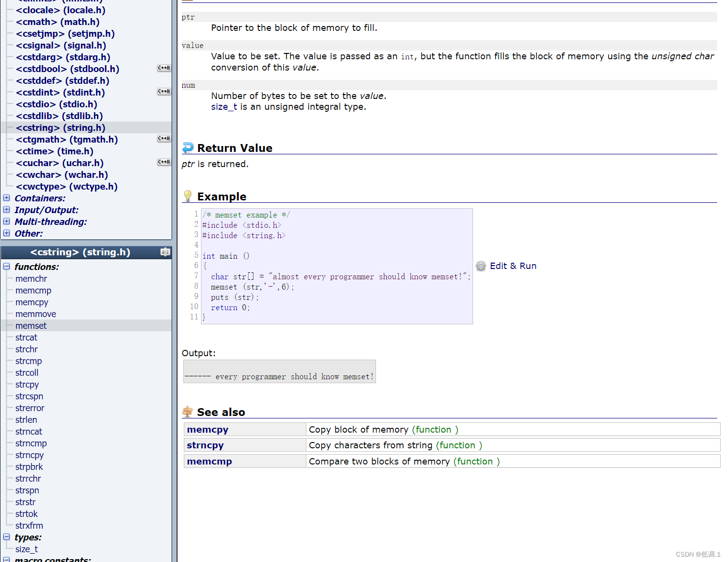Open the strcoll function page

[27, 373]
